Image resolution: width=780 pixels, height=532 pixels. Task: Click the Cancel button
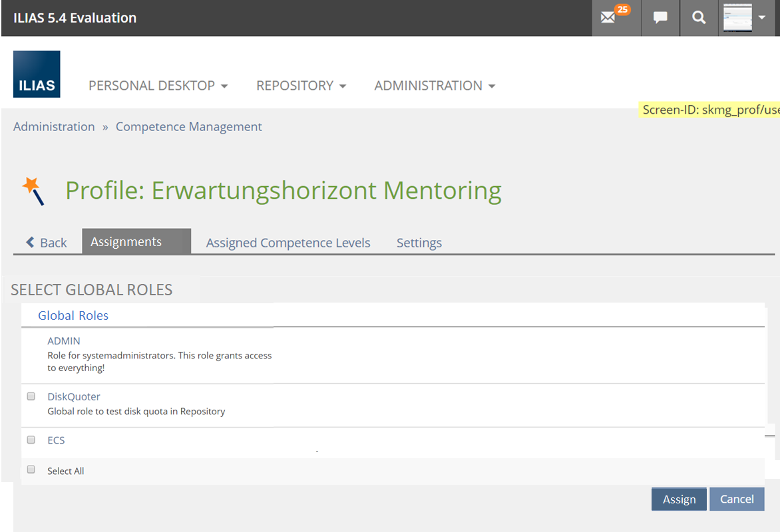click(737, 499)
